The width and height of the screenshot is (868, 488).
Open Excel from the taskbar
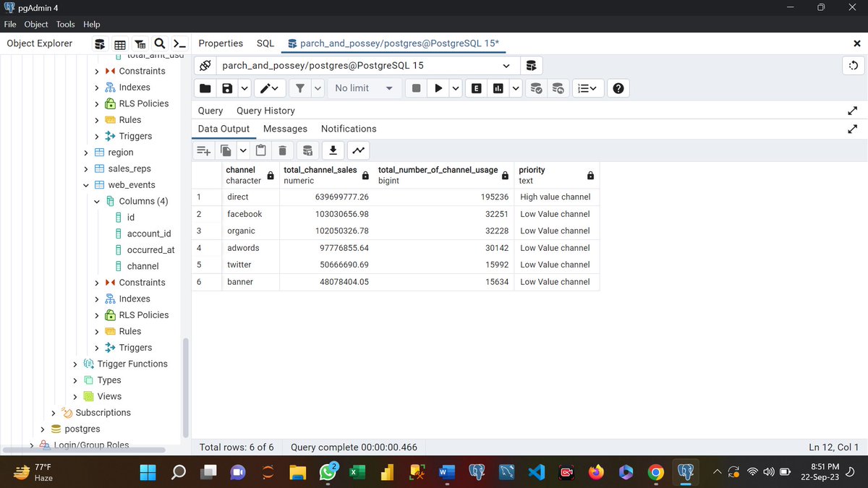[x=357, y=472]
